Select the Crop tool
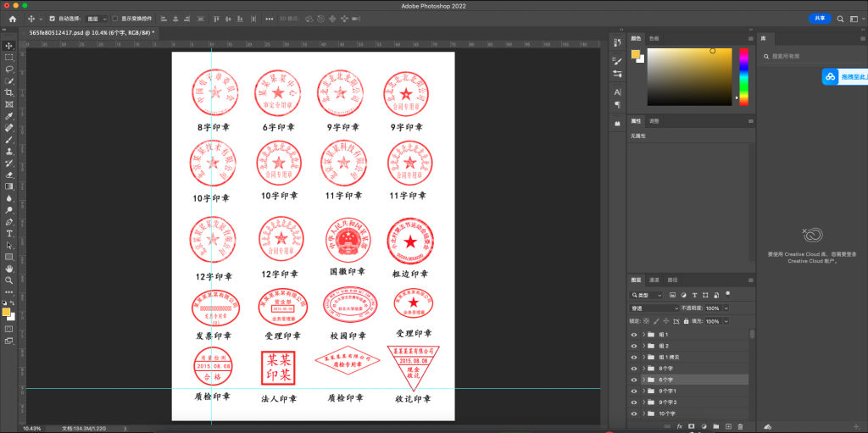 [8, 92]
